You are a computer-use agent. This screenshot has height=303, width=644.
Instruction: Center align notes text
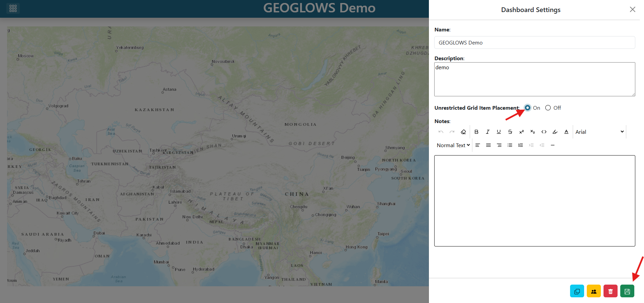click(x=488, y=145)
